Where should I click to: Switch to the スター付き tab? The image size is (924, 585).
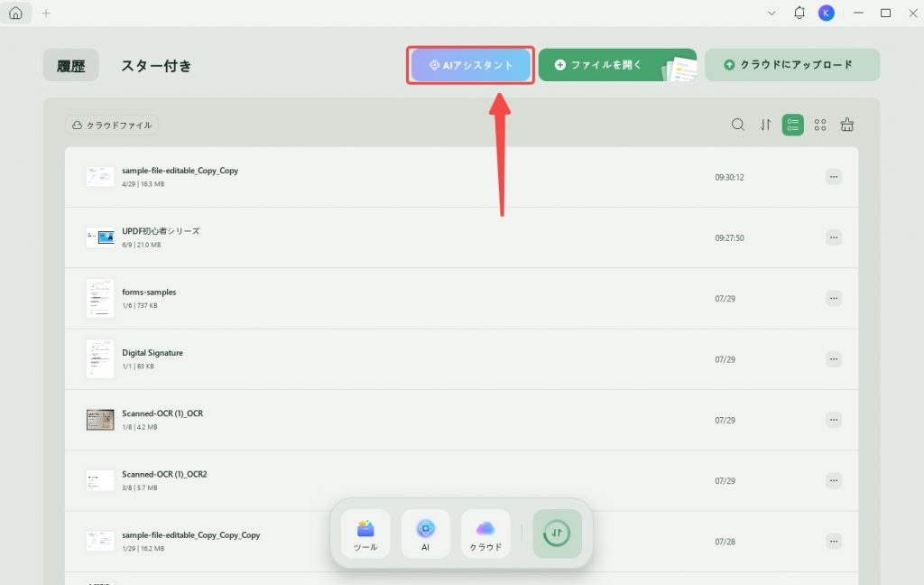tap(156, 66)
